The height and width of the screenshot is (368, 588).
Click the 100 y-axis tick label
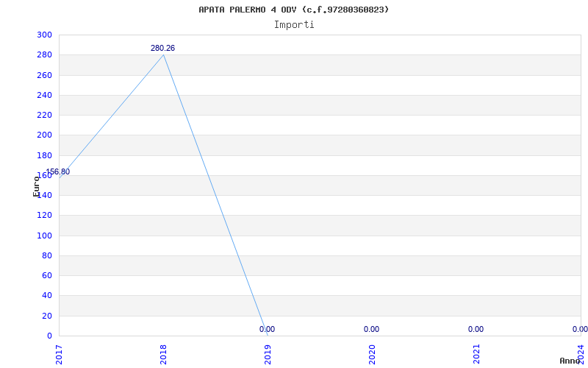(44, 236)
